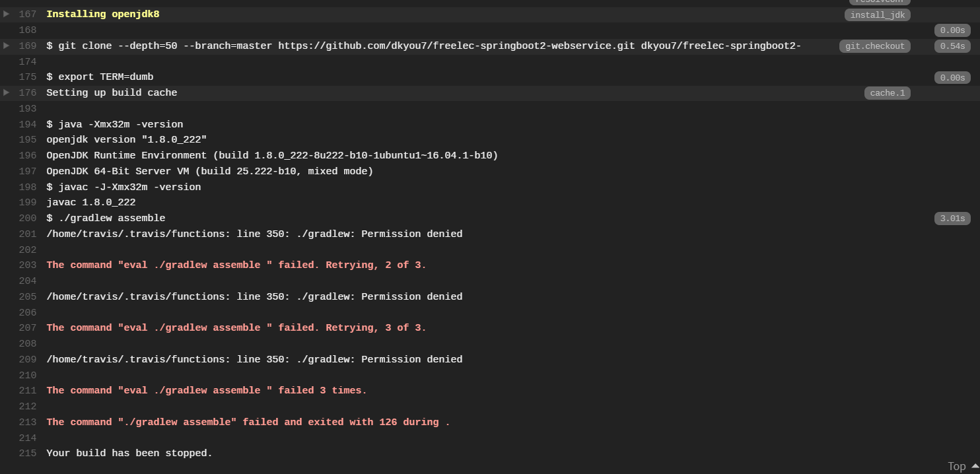Click the 0.54s duration badge

pyautogui.click(x=952, y=46)
